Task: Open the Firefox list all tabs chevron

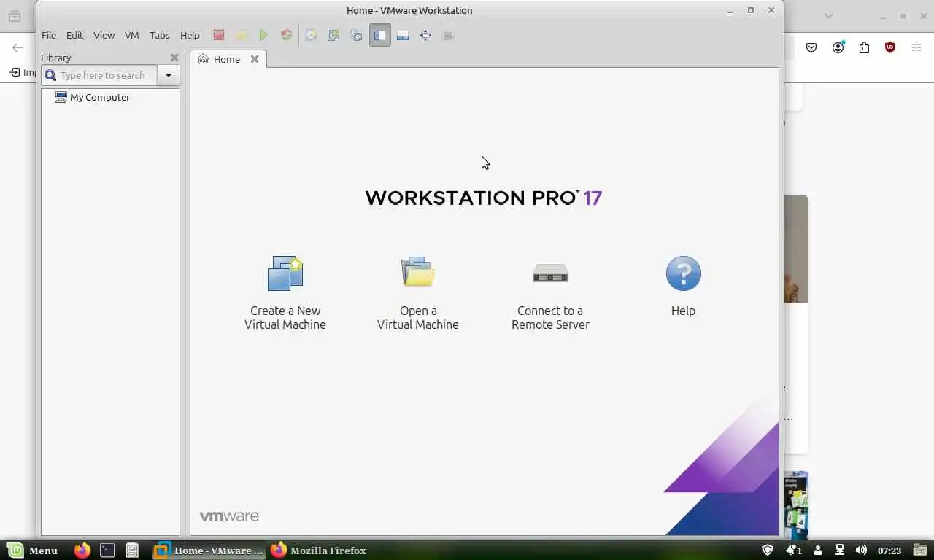Action: [829, 15]
